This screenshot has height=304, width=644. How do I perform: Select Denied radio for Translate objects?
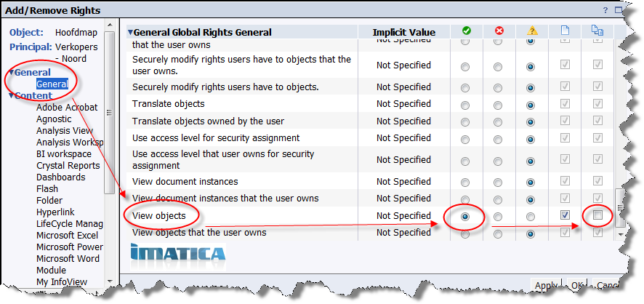click(498, 105)
